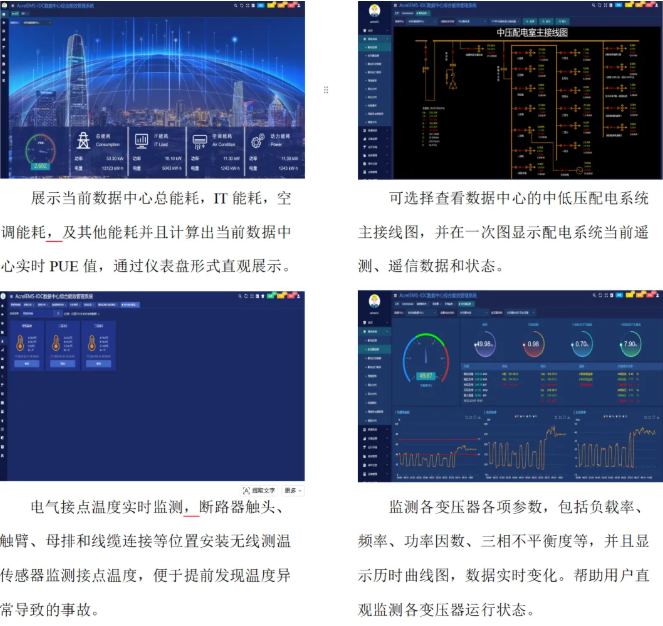Click the green badge in the temperature screenshot header
Screen dimensions: 663x626
pos(270,296)
